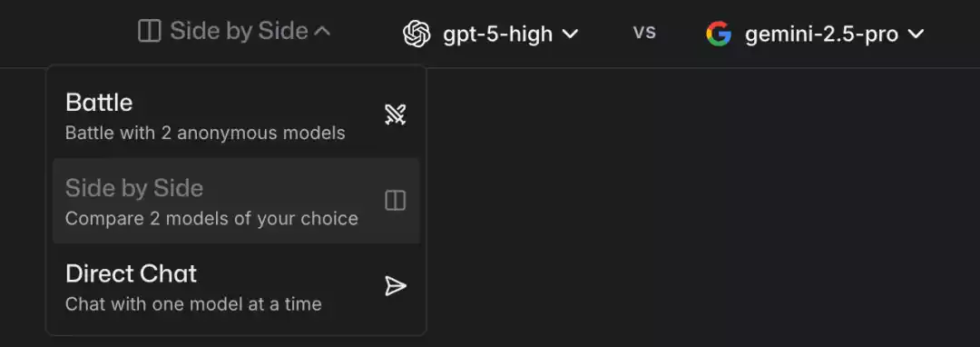
Task: Click the top Side by Side mode label
Action: point(239,31)
